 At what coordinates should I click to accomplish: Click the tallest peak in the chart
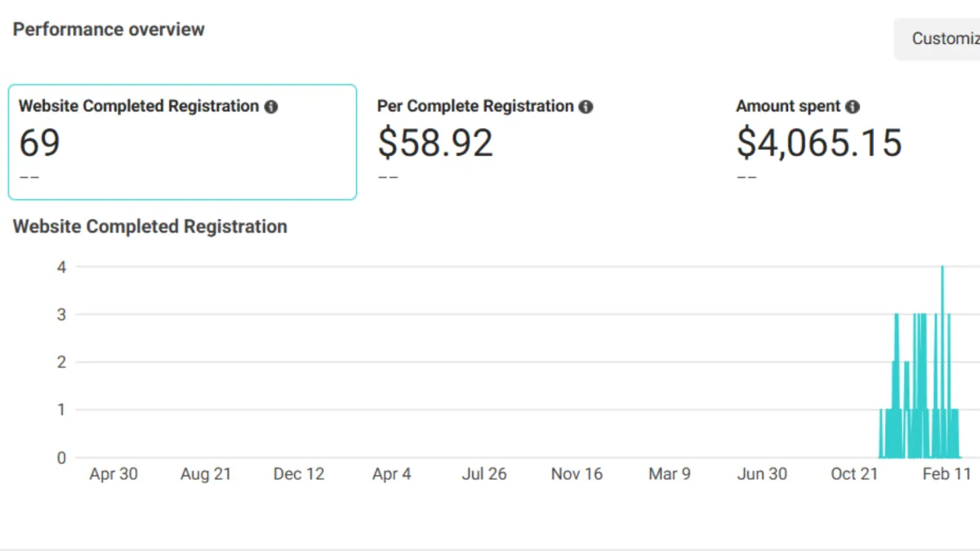coord(942,268)
